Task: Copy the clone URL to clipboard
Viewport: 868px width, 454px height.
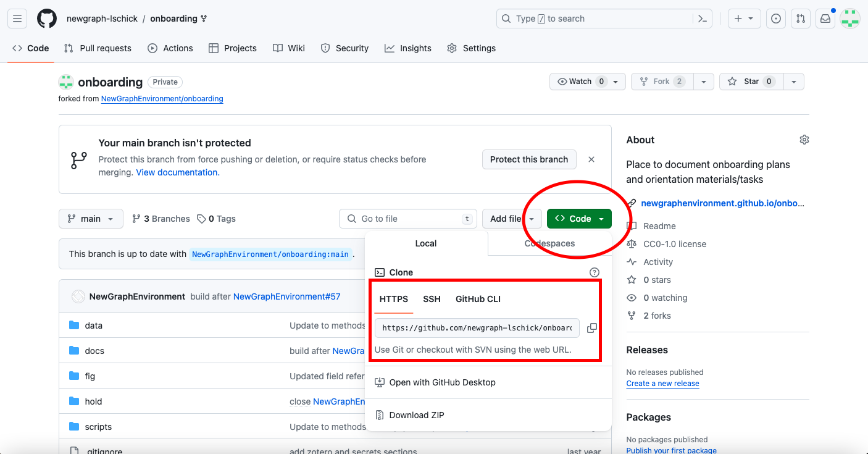Action: click(x=592, y=328)
